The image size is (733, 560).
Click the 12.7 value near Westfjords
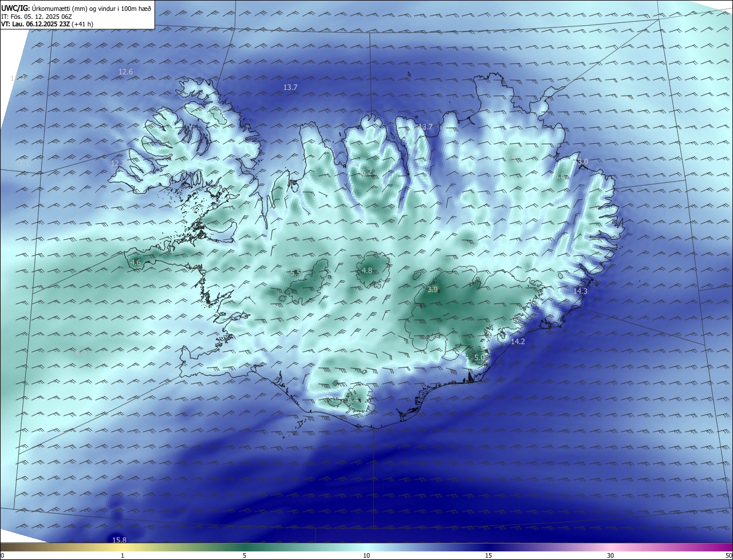(x=117, y=164)
